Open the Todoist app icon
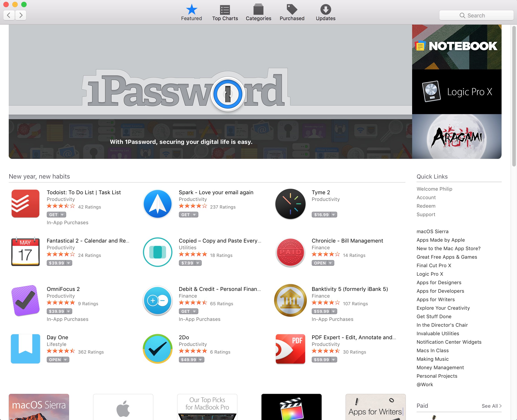 [25, 204]
